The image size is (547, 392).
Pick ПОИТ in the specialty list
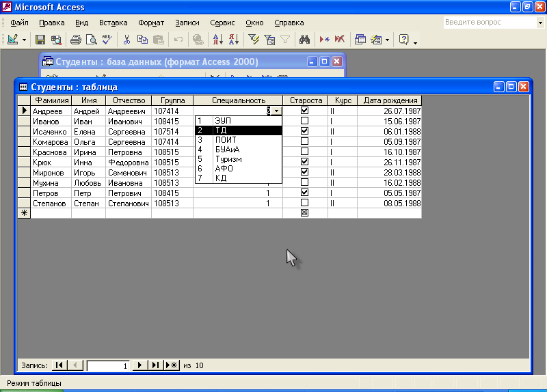pyautogui.click(x=238, y=140)
